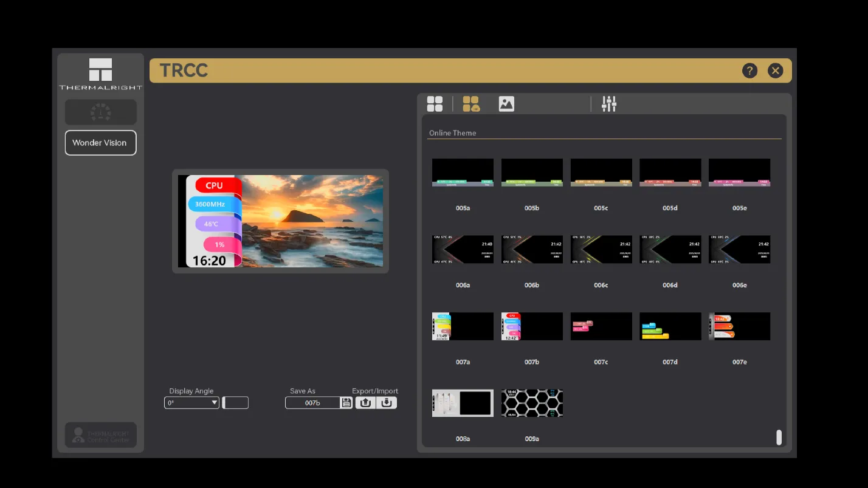
Task: Click the export theme upload icon
Action: pyautogui.click(x=365, y=402)
